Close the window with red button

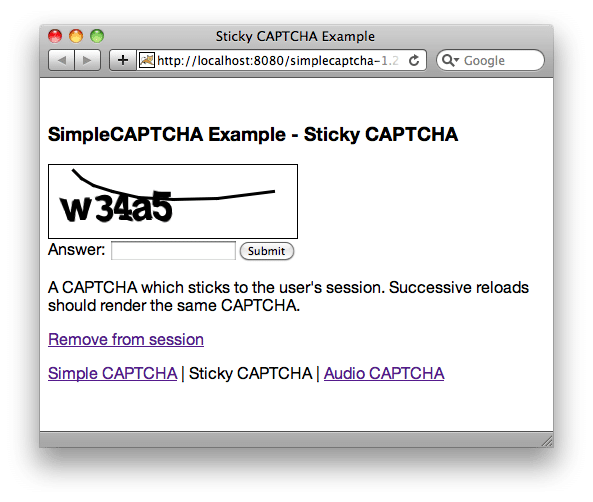pos(55,36)
